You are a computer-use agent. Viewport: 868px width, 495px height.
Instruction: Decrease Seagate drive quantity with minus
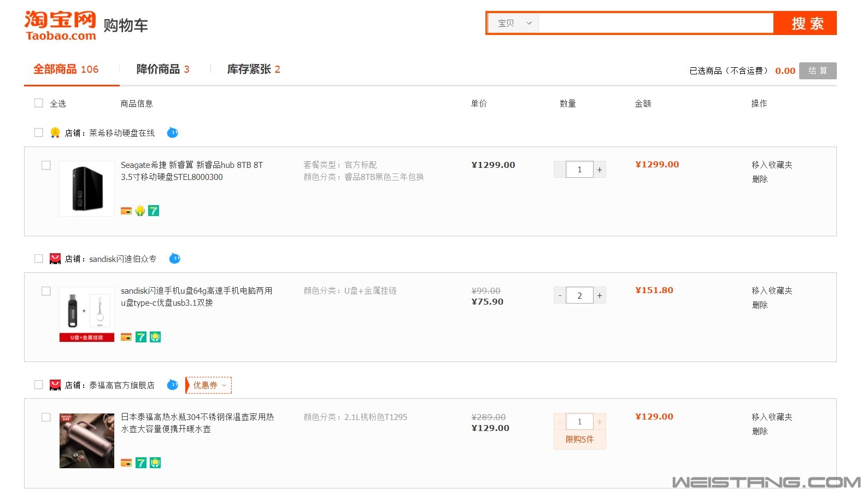[560, 170]
